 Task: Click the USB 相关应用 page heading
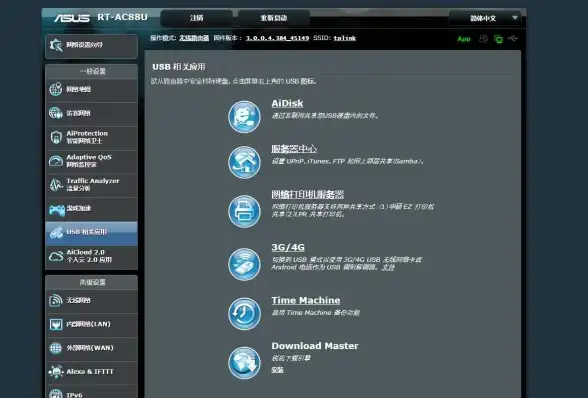click(178, 67)
